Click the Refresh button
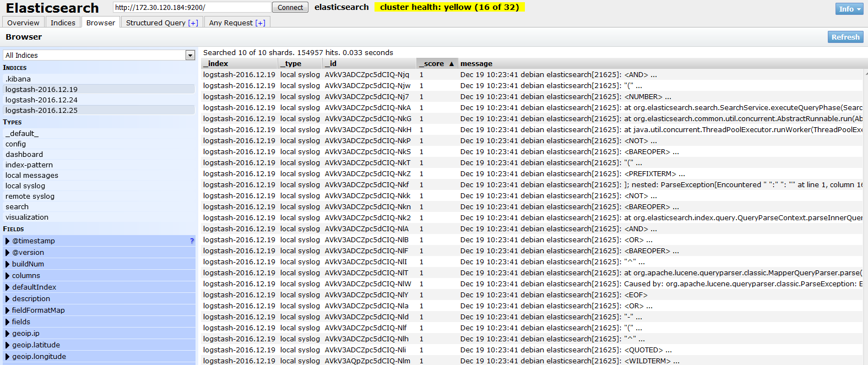The height and width of the screenshot is (365, 868). click(x=845, y=37)
